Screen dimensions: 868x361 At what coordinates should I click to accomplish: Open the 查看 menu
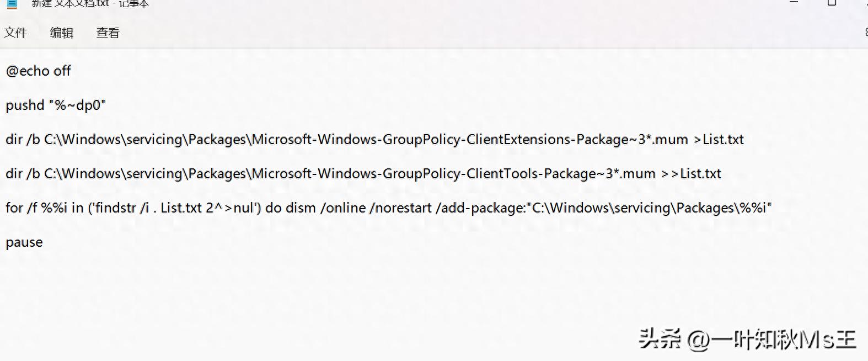pyautogui.click(x=108, y=33)
